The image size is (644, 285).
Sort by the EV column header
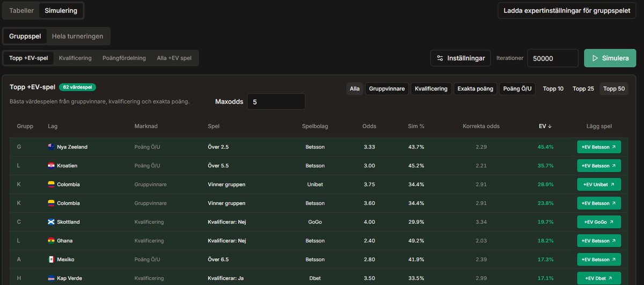(x=545, y=126)
